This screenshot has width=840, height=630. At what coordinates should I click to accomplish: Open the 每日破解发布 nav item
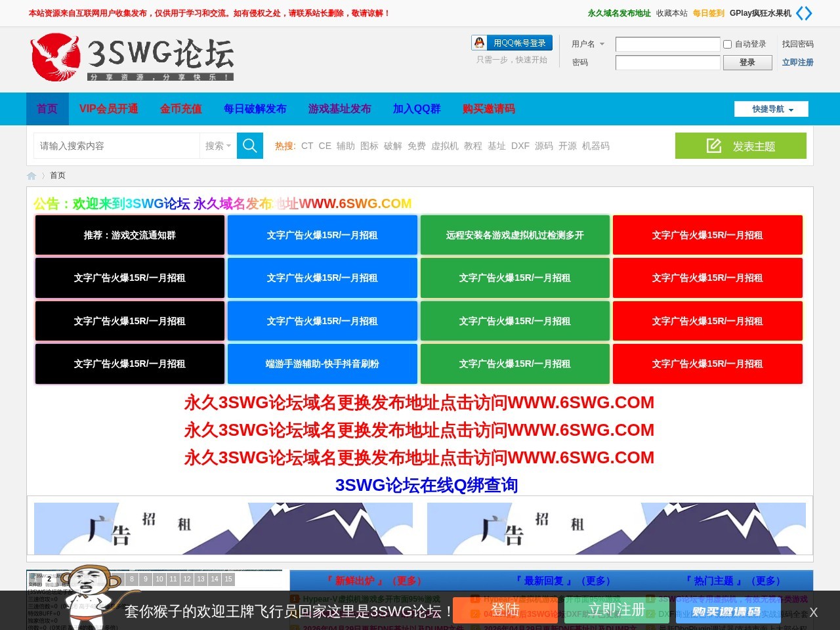(x=255, y=109)
